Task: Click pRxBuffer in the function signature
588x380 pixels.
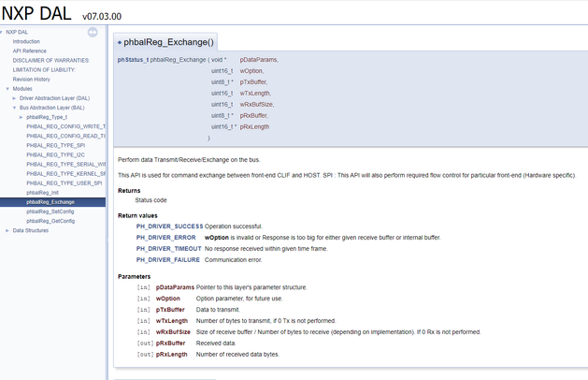Action: pos(254,116)
